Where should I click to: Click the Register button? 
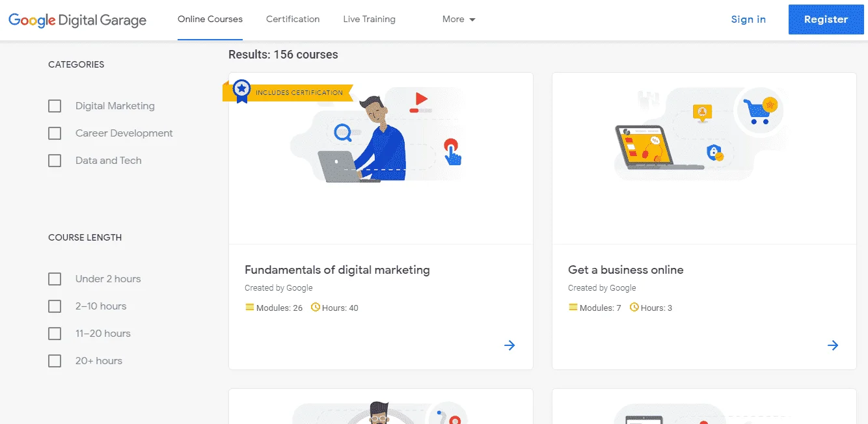tap(826, 20)
